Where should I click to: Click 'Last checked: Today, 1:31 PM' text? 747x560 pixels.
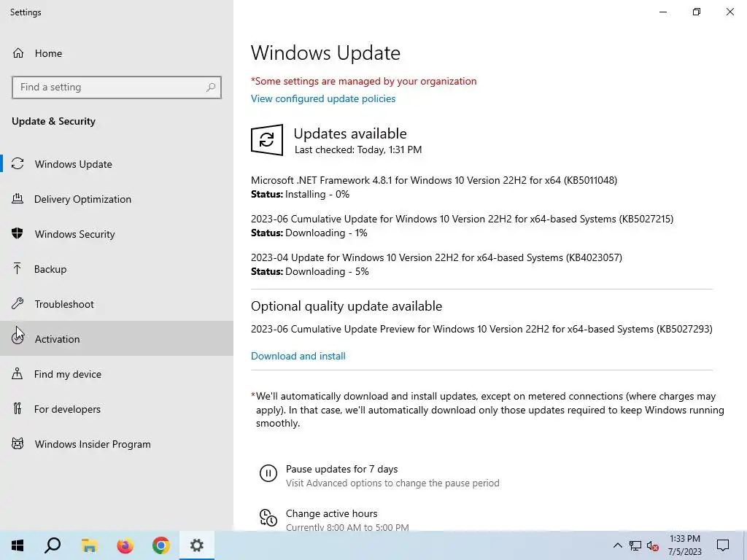click(x=358, y=149)
